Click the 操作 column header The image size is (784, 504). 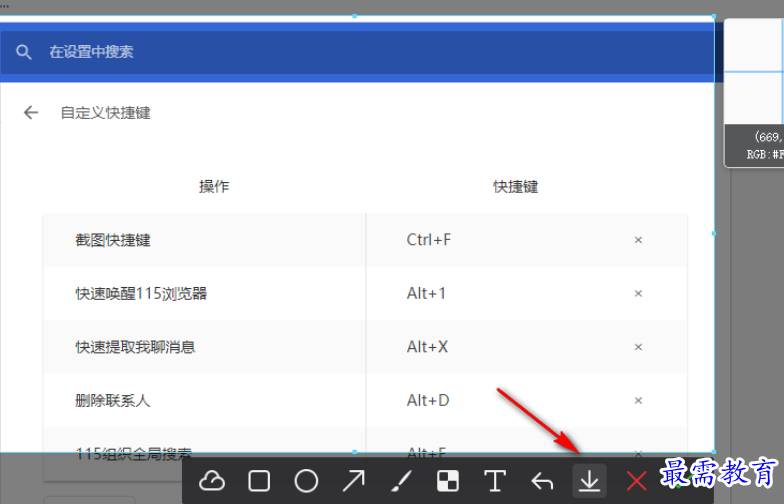tap(214, 186)
